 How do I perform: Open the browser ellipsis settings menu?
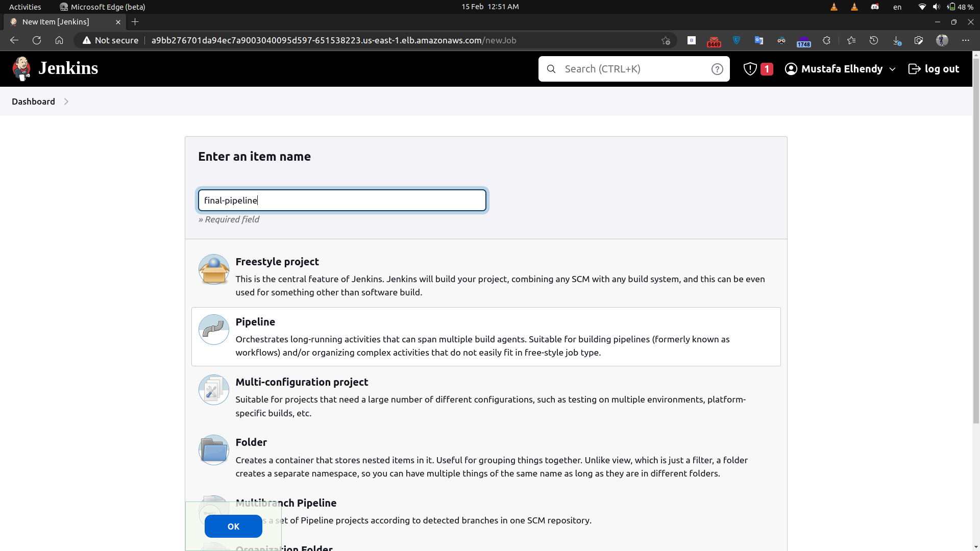(x=966, y=40)
